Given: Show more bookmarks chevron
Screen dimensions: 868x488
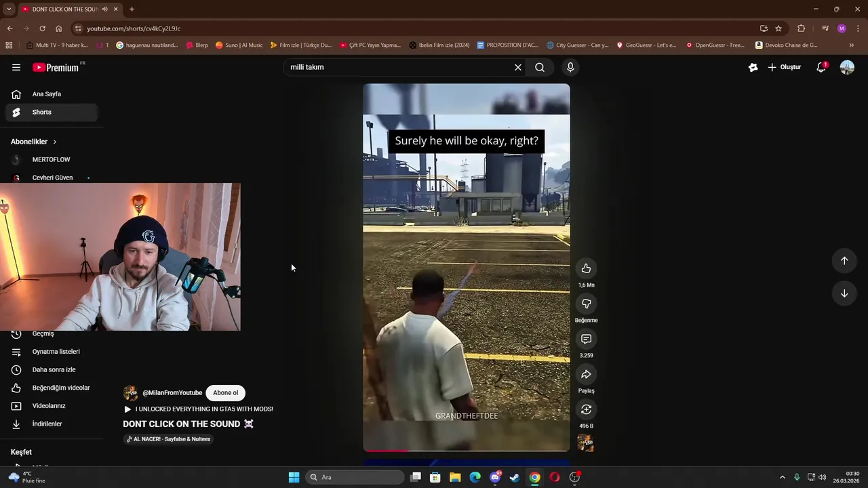Looking at the screenshot, I should point(852,45).
